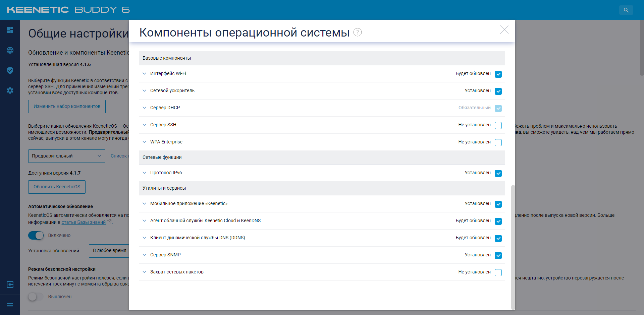Screen dimensions: 644x315
Task: Open the статье Базы знаний link
Action: point(84,222)
